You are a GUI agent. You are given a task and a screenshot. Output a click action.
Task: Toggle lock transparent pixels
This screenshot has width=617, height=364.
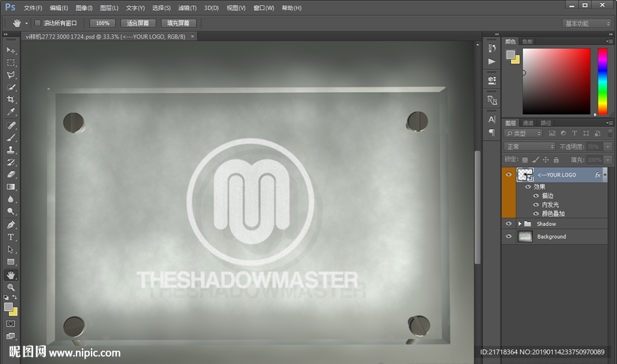point(525,160)
